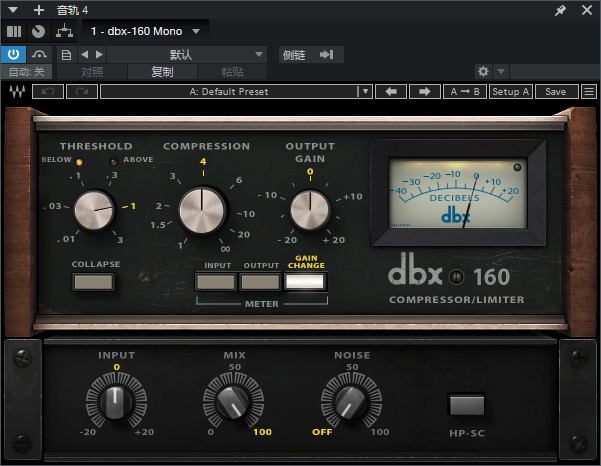Toggle the plugin power bypass button
601x466 pixels.
[13, 54]
